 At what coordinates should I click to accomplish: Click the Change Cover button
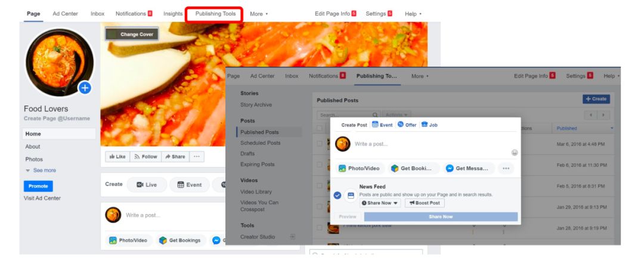click(x=132, y=35)
